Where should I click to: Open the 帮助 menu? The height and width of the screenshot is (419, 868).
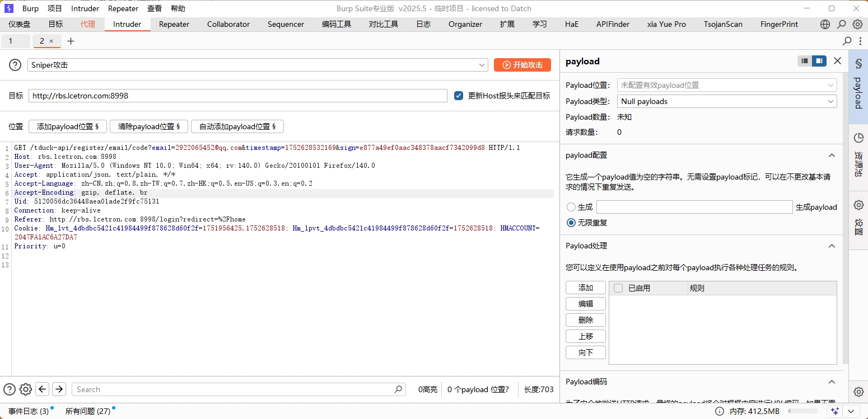tap(178, 8)
